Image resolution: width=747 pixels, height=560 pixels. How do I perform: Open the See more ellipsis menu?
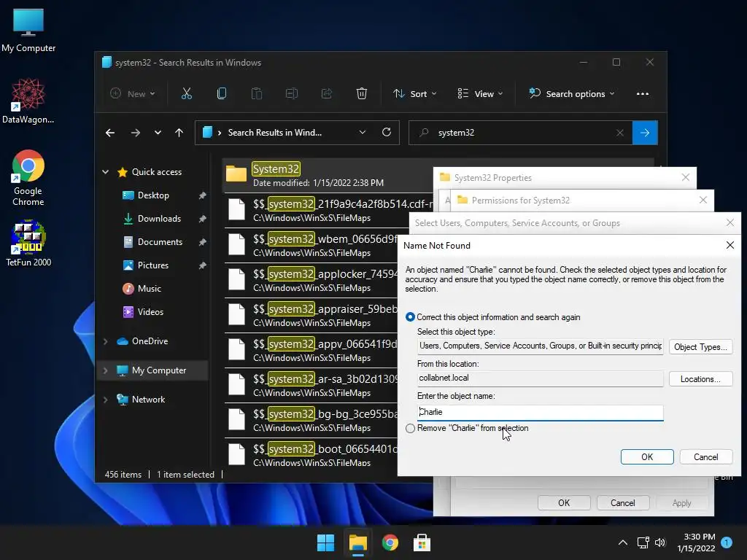[x=642, y=94]
